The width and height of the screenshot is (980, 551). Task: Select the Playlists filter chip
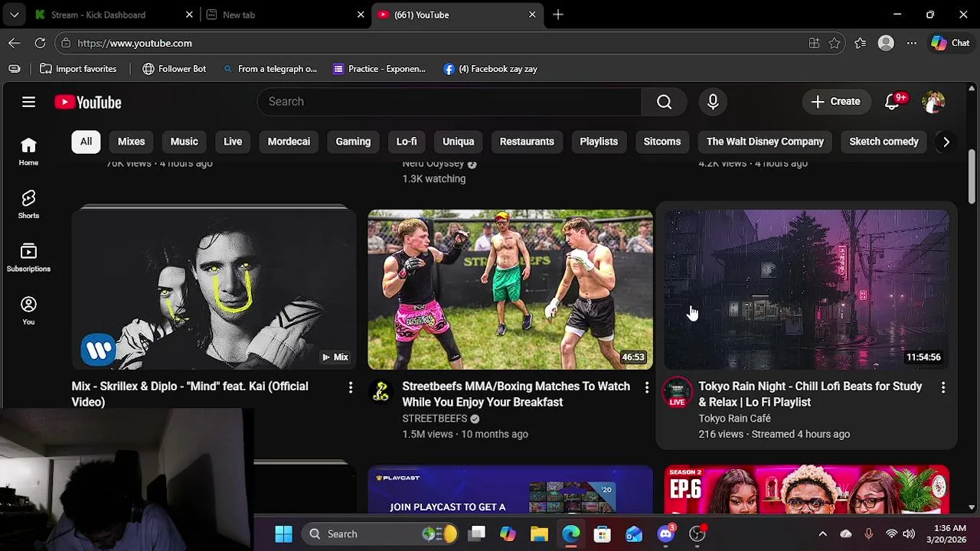[599, 142]
